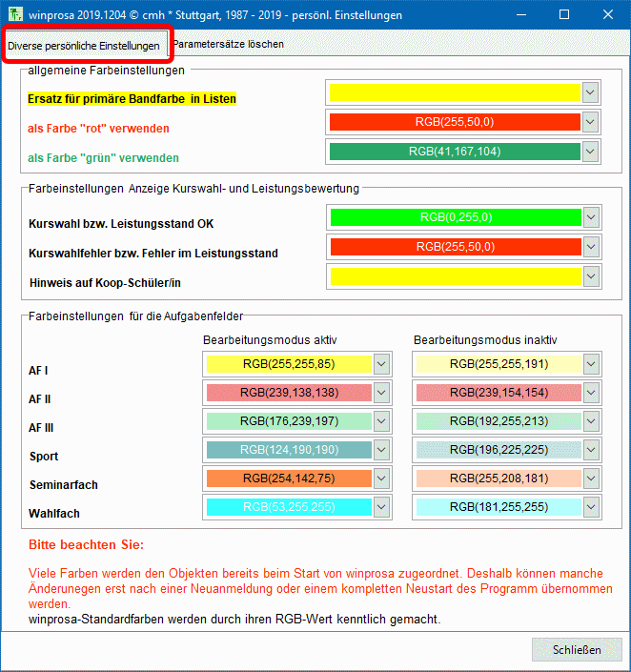Open AF I active mode dropdown arrow

381,364
